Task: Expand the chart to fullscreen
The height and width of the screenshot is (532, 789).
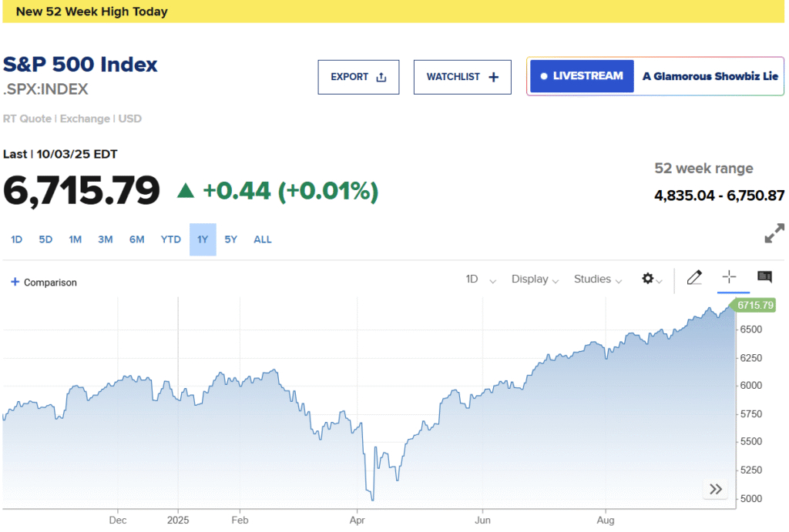Action: click(x=774, y=233)
